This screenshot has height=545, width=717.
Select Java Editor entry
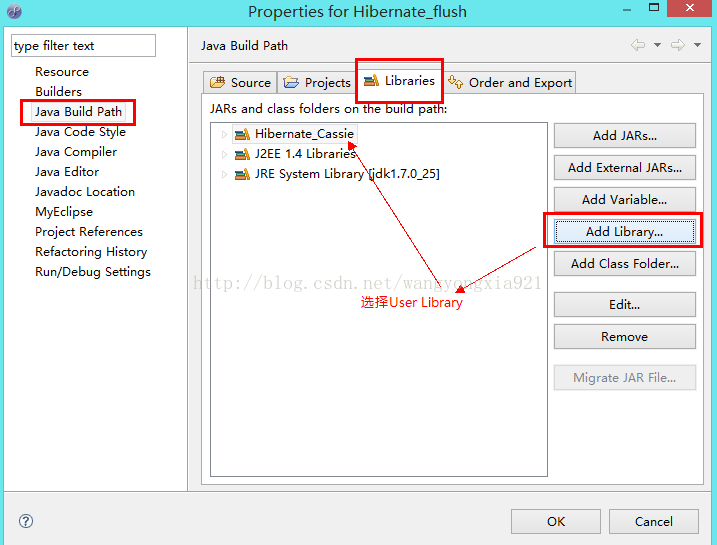point(67,172)
